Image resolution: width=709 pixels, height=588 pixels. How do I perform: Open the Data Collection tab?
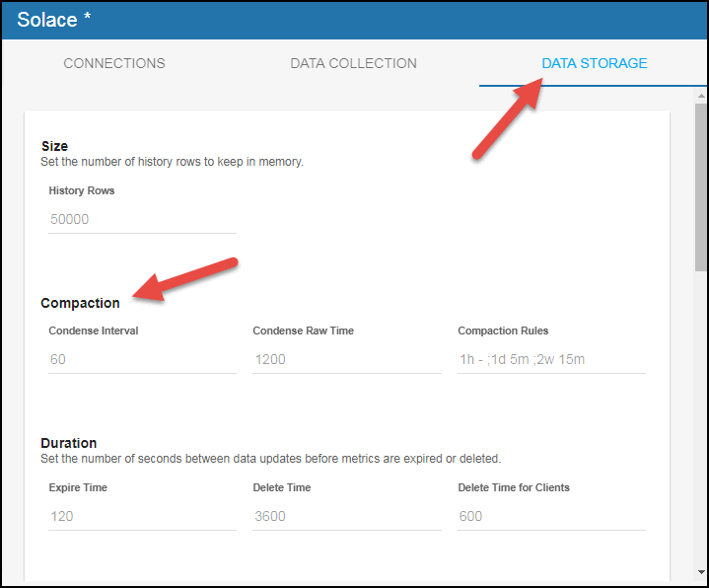tap(353, 63)
